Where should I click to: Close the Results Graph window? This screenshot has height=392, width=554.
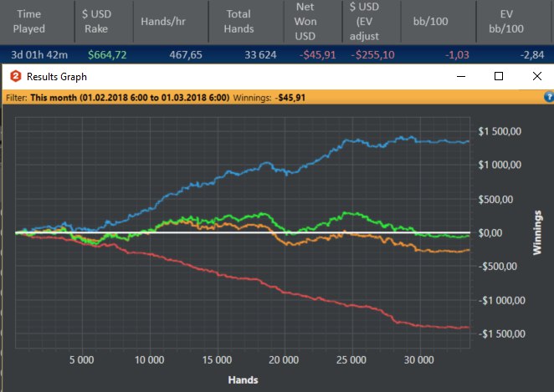pyautogui.click(x=537, y=76)
